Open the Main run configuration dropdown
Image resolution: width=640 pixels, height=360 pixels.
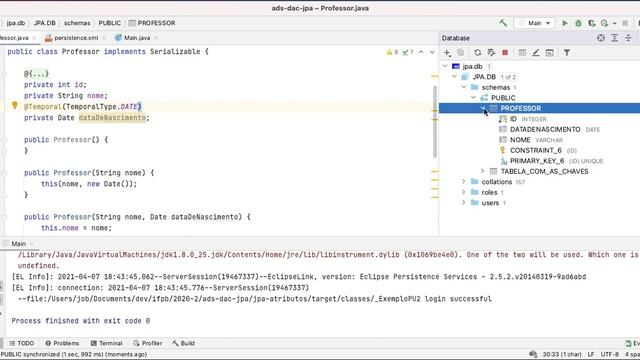coord(535,23)
